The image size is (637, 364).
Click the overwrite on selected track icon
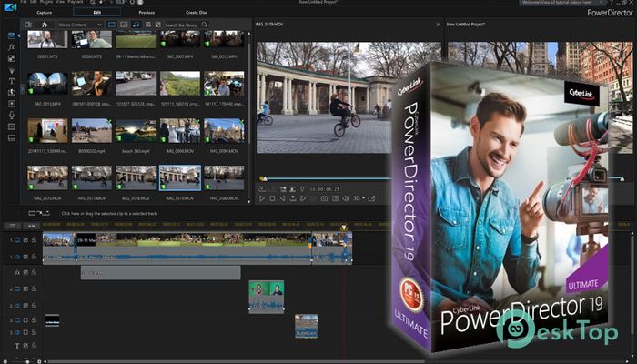click(x=292, y=189)
